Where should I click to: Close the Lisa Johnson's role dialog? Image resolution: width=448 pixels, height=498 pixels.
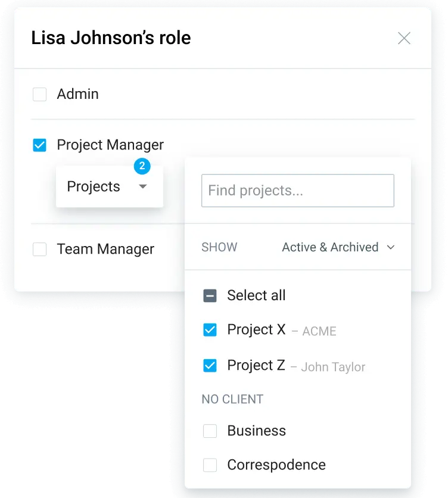404,38
